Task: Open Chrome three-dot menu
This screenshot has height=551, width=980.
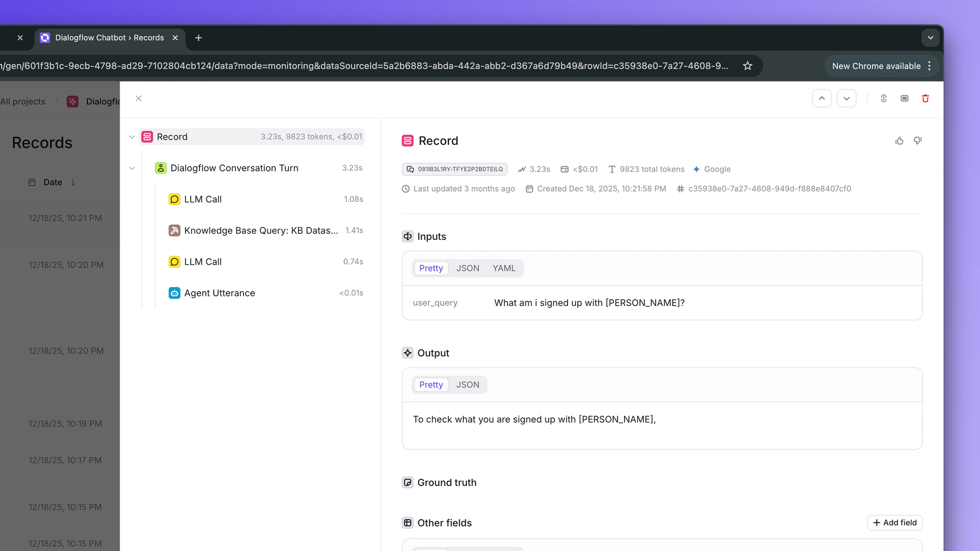Action: 929,66
